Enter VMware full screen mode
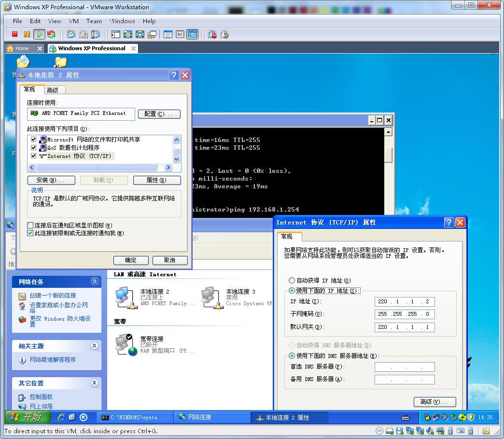Image resolution: width=504 pixels, height=439 pixels. 140,34
